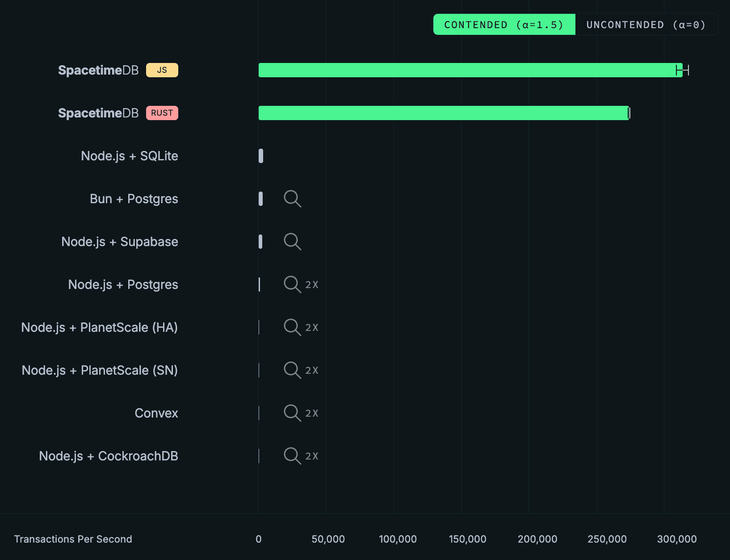The width and height of the screenshot is (730, 560).
Task: Select the CONTENDED (α=1.5) tab
Action: pos(504,25)
